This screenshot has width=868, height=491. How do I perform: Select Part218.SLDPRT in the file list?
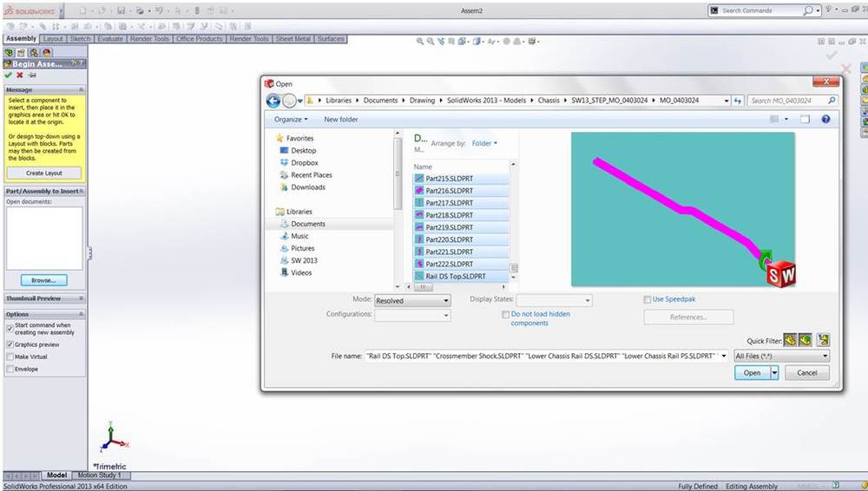(449, 215)
